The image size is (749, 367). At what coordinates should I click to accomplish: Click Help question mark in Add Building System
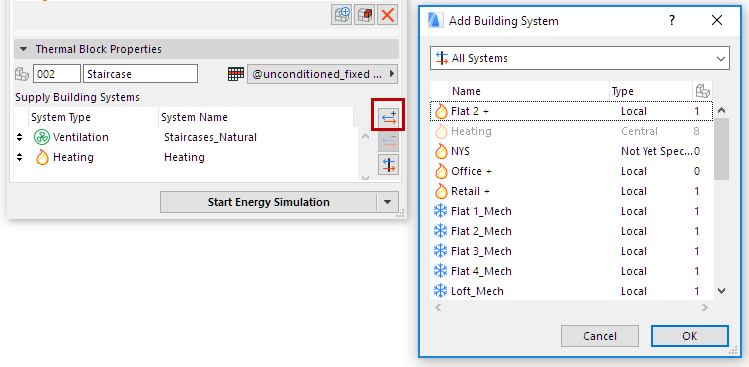tap(672, 21)
